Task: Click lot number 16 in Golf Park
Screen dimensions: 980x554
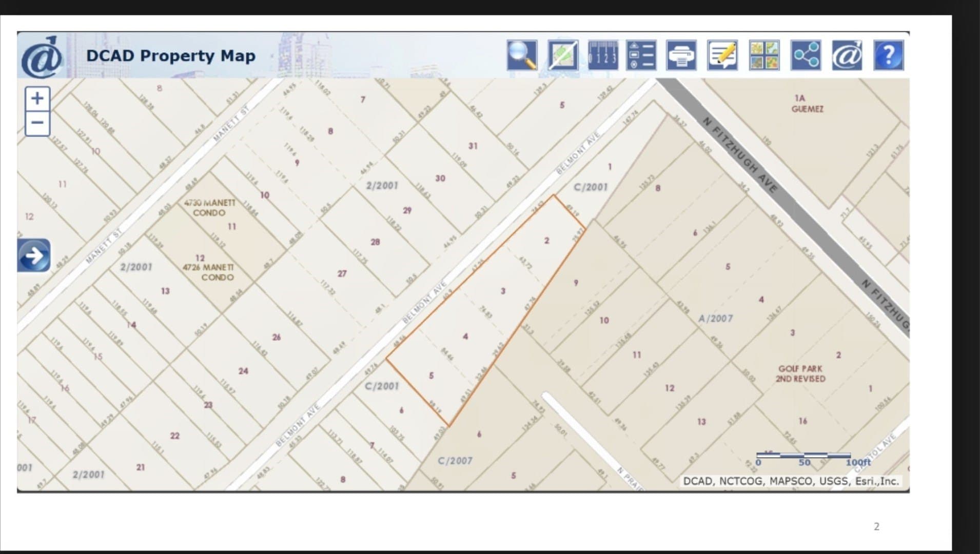Action: [x=802, y=421]
